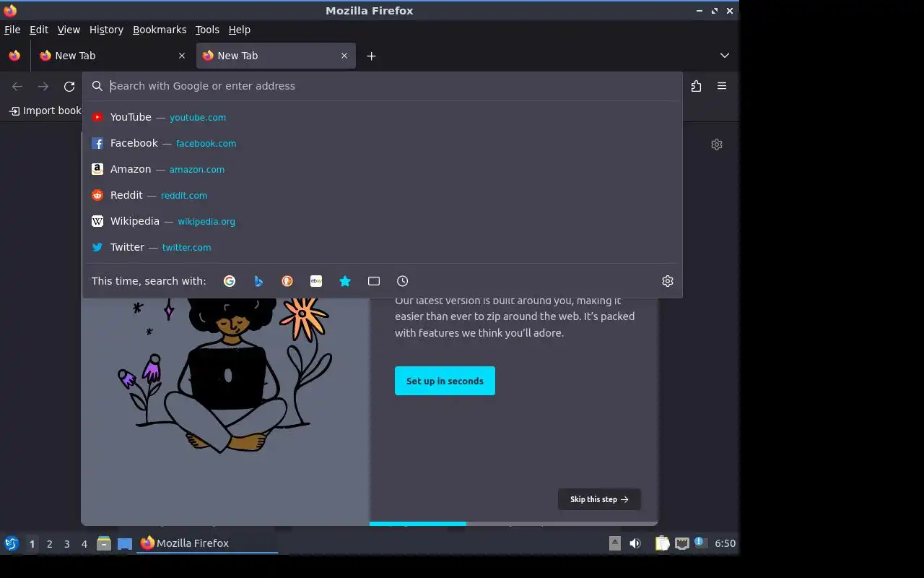924x578 pixels.
Task: Search this time with eBay icon
Action: 316,281
